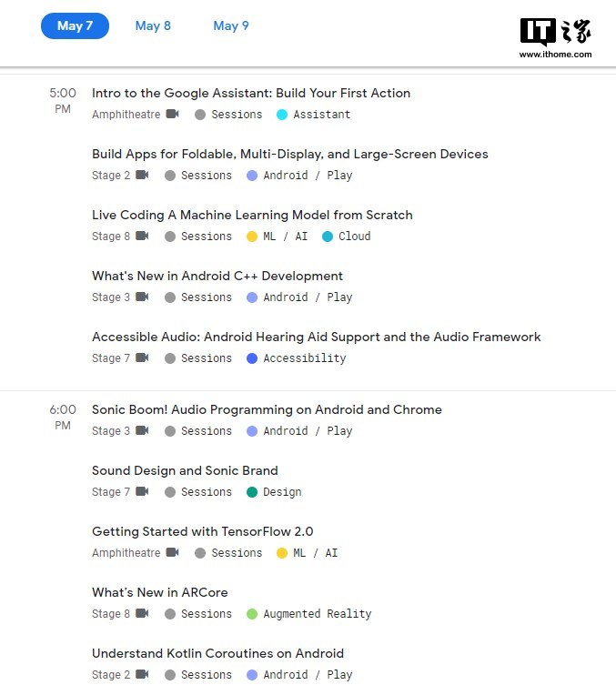This screenshot has width=616, height=695.
Task: Switch to the May 9 tab
Action: click(231, 25)
